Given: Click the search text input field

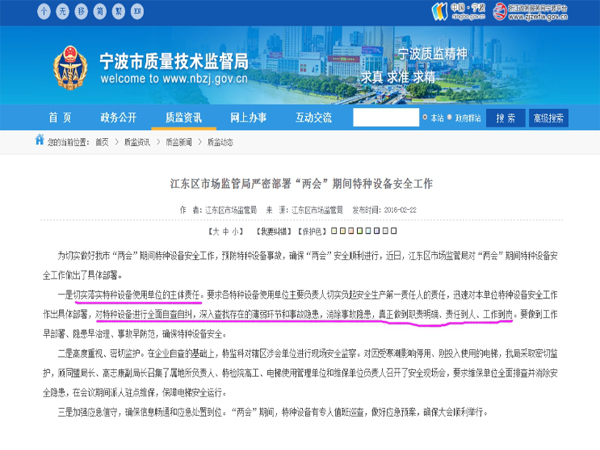Looking at the screenshot, I should point(385,118).
